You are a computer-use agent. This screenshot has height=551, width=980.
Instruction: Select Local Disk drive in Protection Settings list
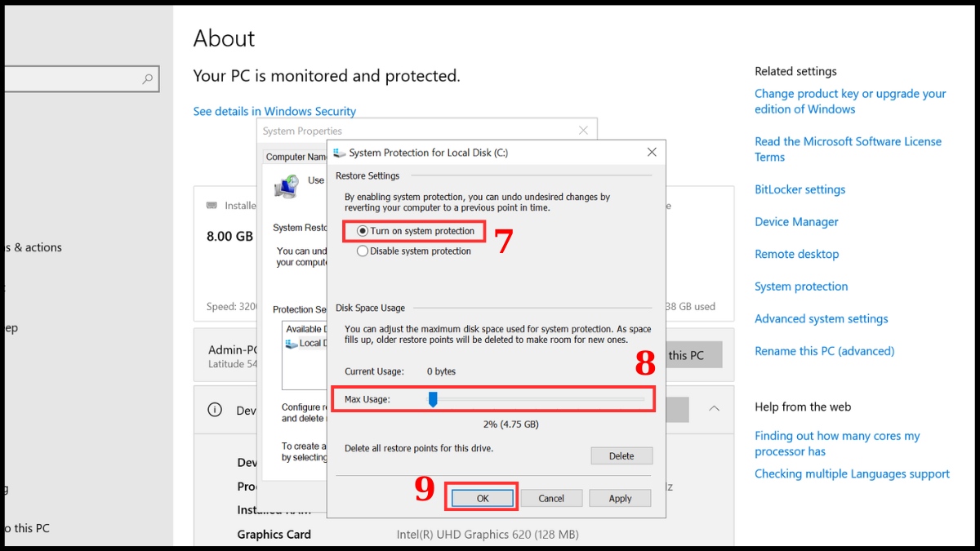pos(304,344)
